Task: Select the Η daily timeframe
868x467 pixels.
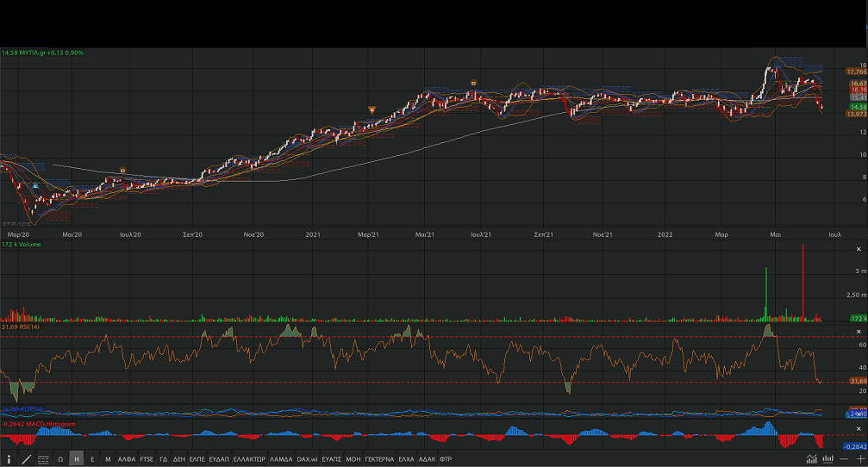Action: [77, 459]
